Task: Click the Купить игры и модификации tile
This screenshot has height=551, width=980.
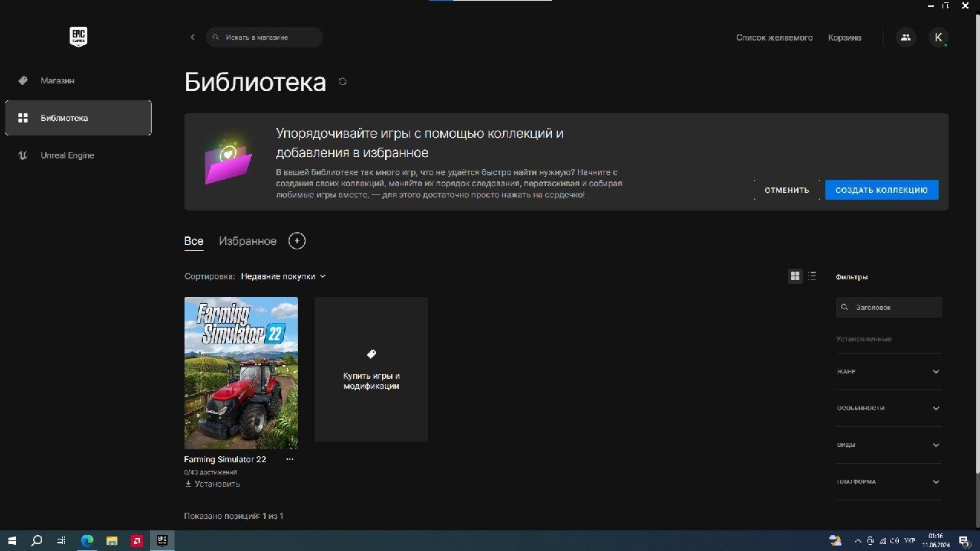Action: [371, 369]
